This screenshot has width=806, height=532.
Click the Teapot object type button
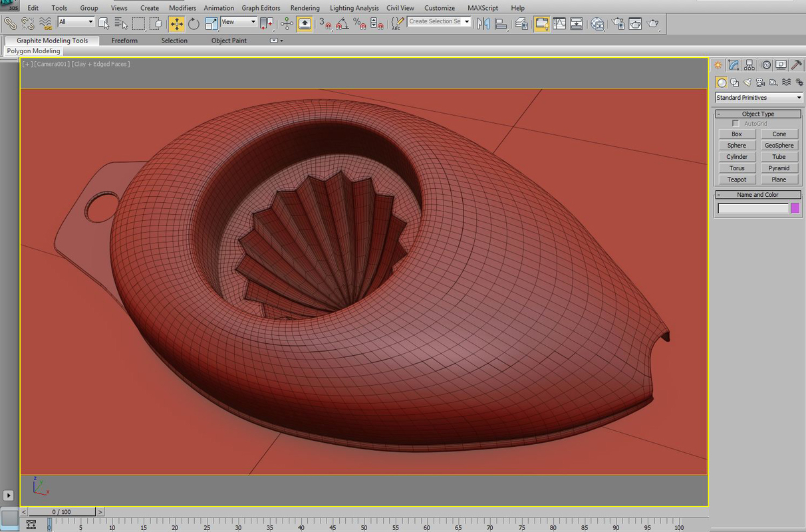(x=736, y=179)
